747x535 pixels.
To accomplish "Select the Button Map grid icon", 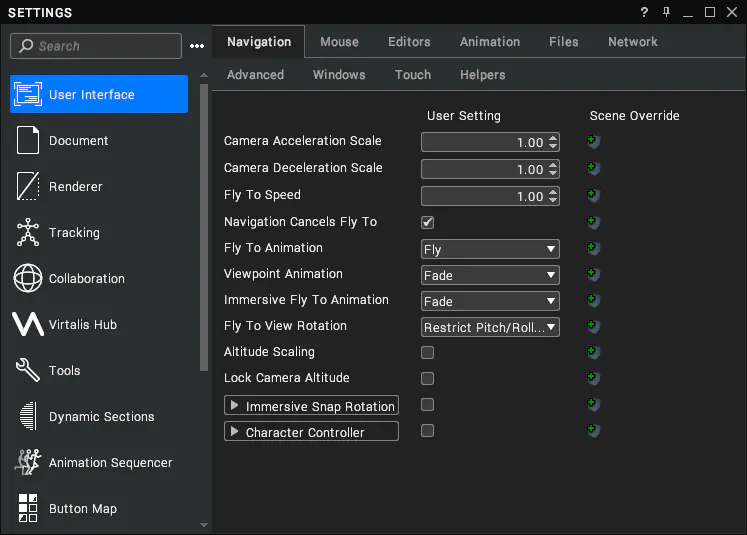I will click(x=28, y=508).
